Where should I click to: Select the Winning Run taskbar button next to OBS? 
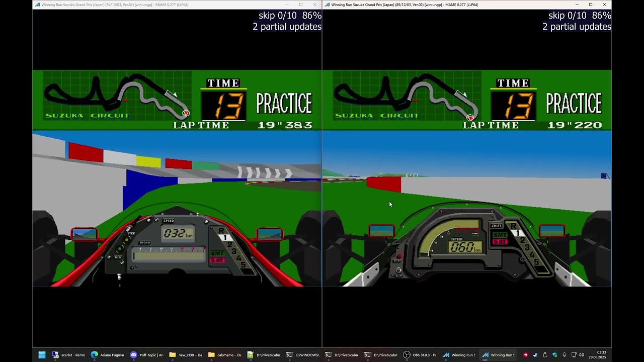point(459,355)
